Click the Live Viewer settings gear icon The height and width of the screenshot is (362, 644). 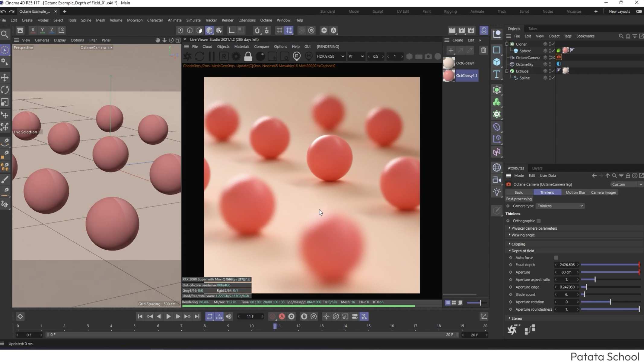coord(236,57)
